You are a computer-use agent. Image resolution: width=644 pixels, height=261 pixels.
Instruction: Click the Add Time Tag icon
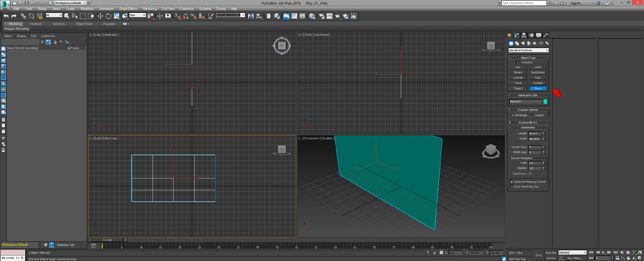[504, 258]
